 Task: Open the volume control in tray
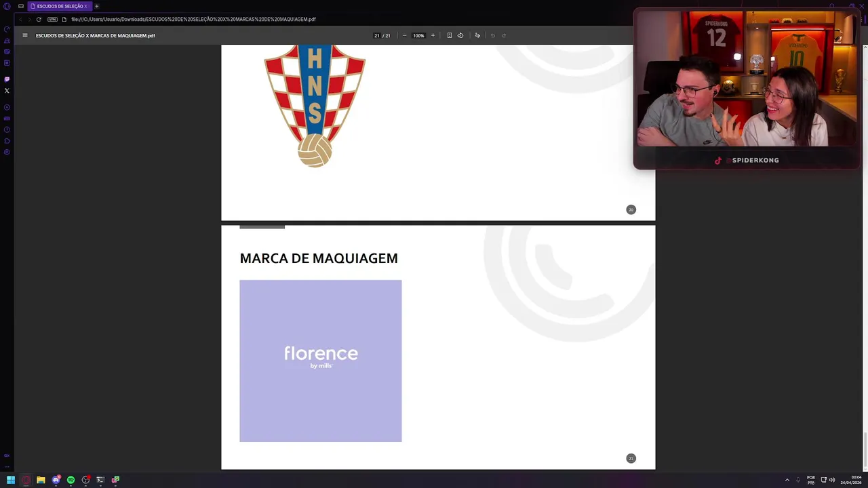832,480
